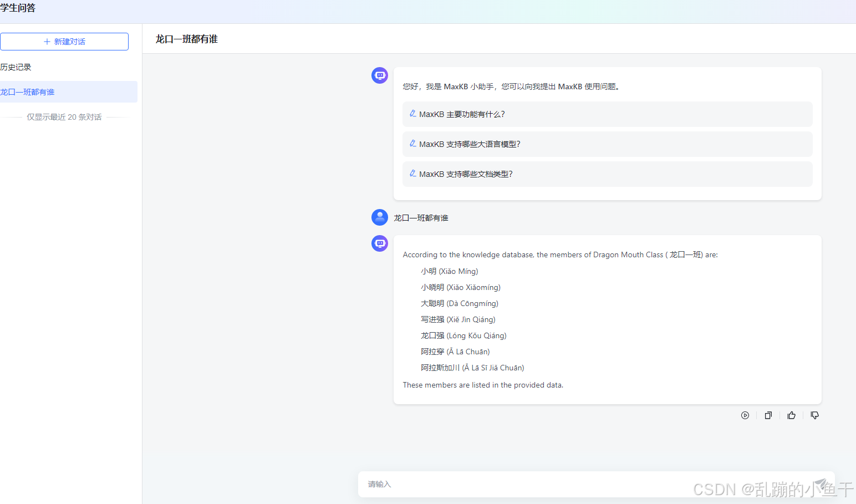Click 'These members are listed' closing sentence

pos(483,385)
